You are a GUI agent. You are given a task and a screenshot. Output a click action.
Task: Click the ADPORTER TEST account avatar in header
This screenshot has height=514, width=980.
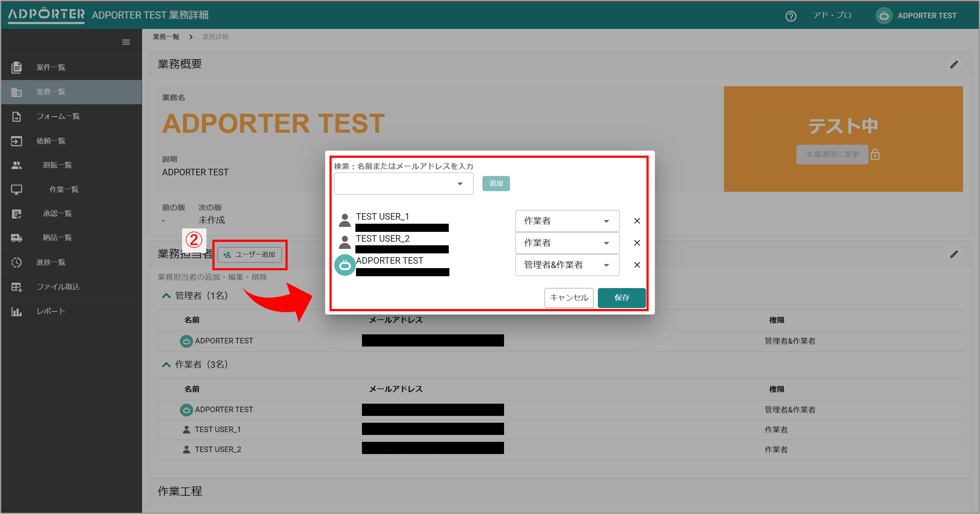(884, 16)
